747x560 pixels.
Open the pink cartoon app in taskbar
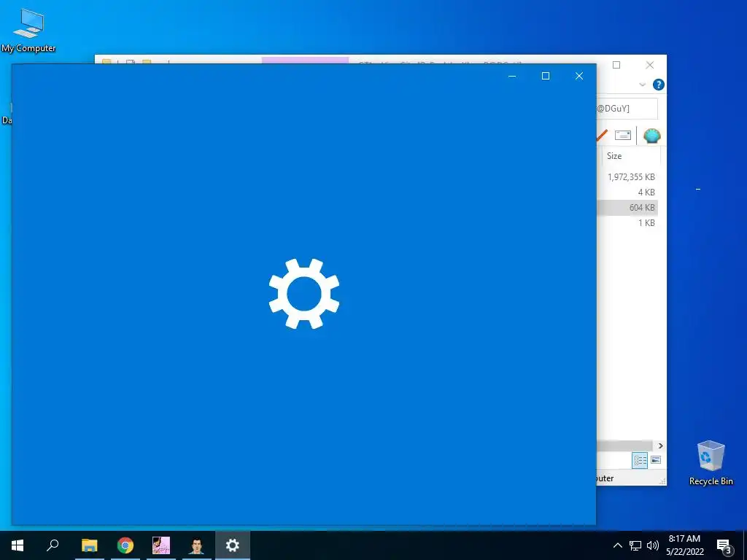pyautogui.click(x=161, y=545)
